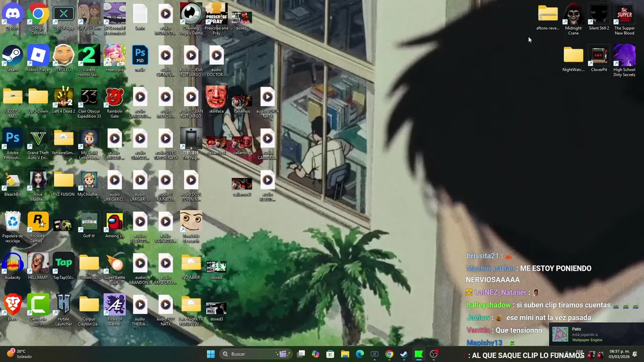Select the Silent Still 2 icon
644x362 pixels.
(599, 17)
